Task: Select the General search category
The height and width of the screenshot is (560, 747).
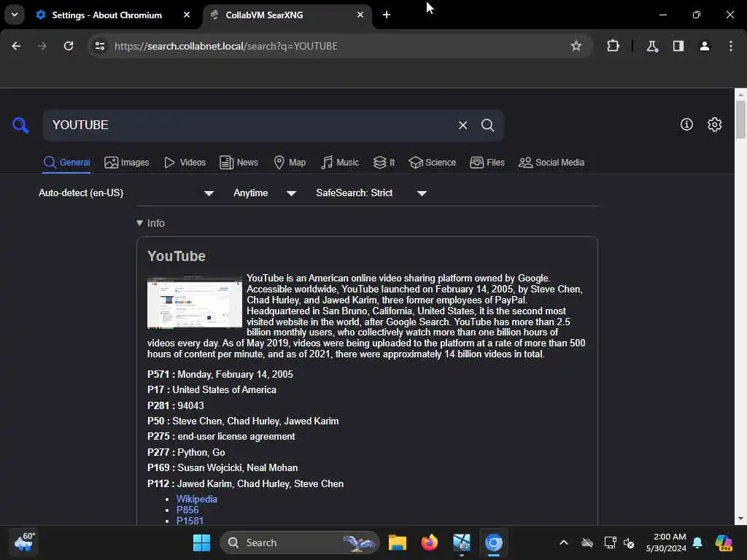Action: coord(66,163)
